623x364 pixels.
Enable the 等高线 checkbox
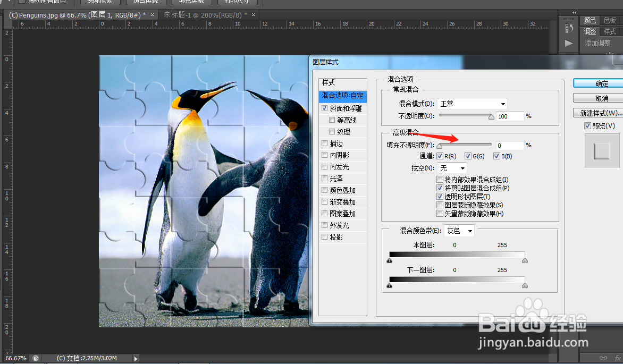(332, 120)
